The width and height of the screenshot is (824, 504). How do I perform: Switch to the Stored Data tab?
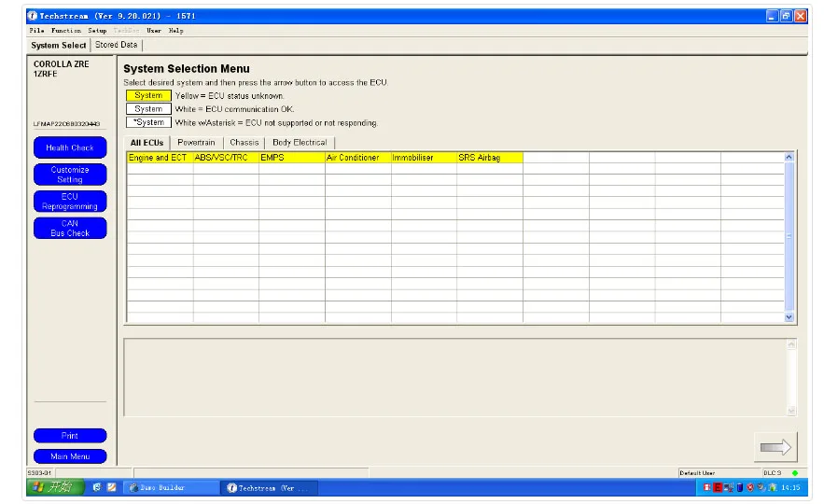(x=116, y=45)
